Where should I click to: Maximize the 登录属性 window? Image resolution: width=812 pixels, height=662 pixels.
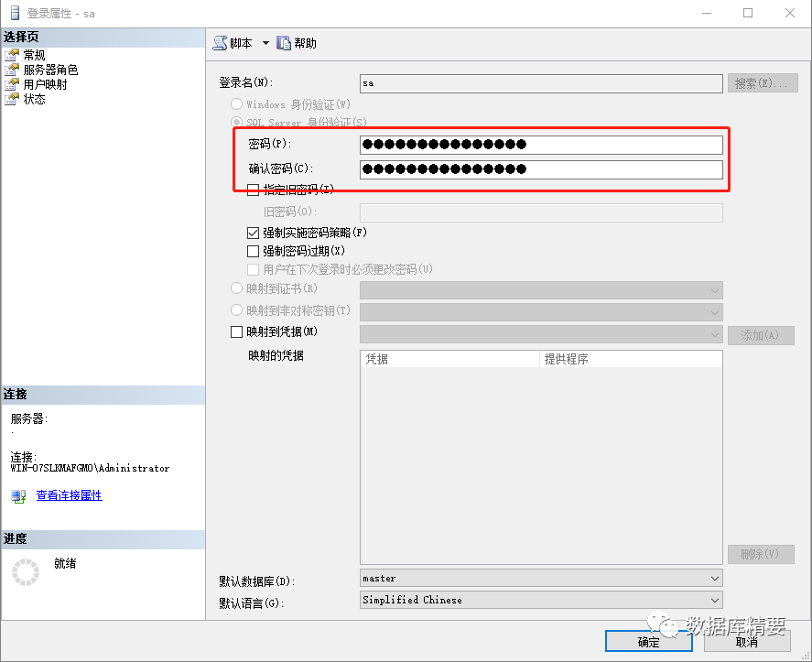[x=748, y=13]
